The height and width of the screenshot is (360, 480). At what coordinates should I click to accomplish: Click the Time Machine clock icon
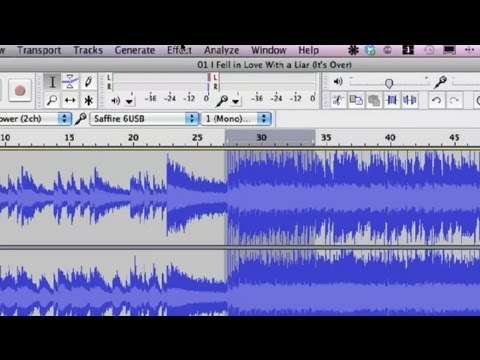click(429, 50)
